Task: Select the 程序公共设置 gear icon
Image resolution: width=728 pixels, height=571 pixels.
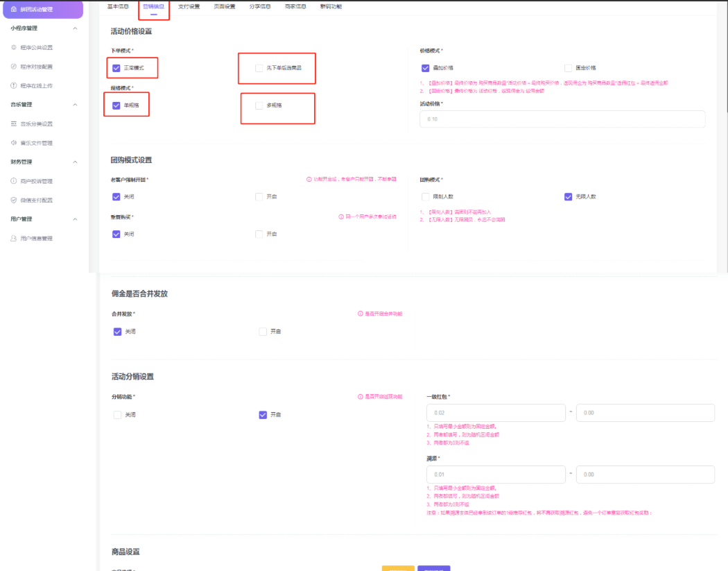Action: [12, 47]
